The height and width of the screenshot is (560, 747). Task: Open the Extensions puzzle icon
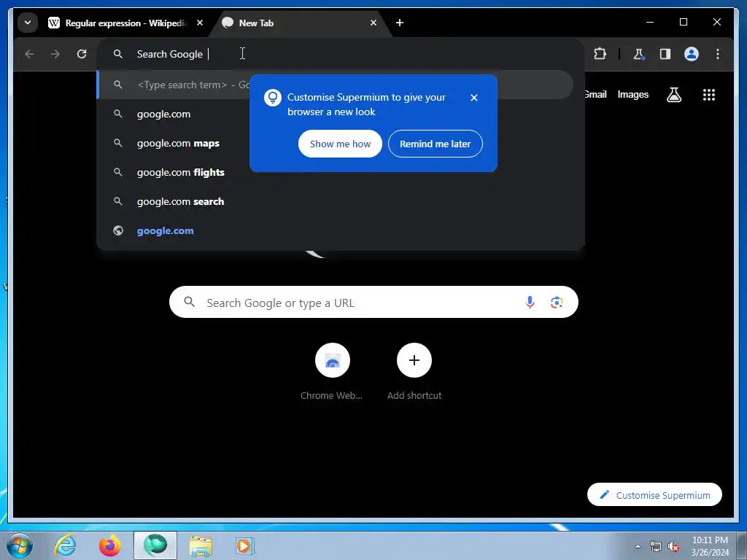pos(600,54)
